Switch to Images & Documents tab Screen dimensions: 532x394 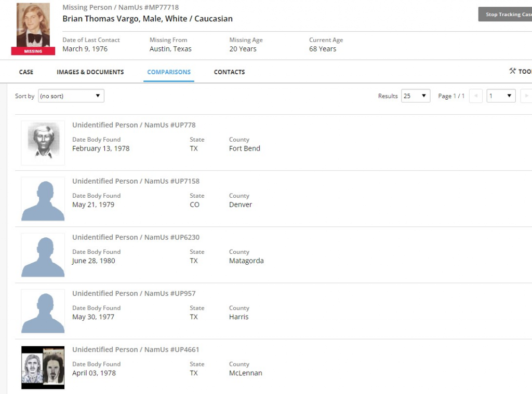click(x=90, y=72)
